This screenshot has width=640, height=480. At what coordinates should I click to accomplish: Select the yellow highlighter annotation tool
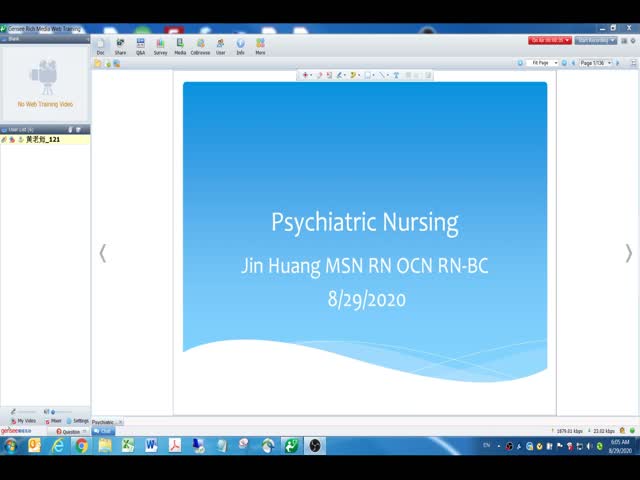pyautogui.click(x=353, y=75)
